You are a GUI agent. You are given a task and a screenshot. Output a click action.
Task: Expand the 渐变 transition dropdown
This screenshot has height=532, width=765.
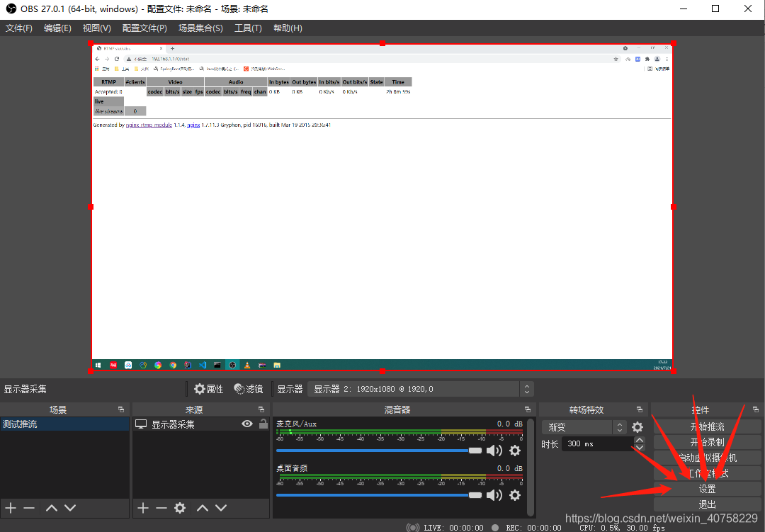tap(584, 427)
